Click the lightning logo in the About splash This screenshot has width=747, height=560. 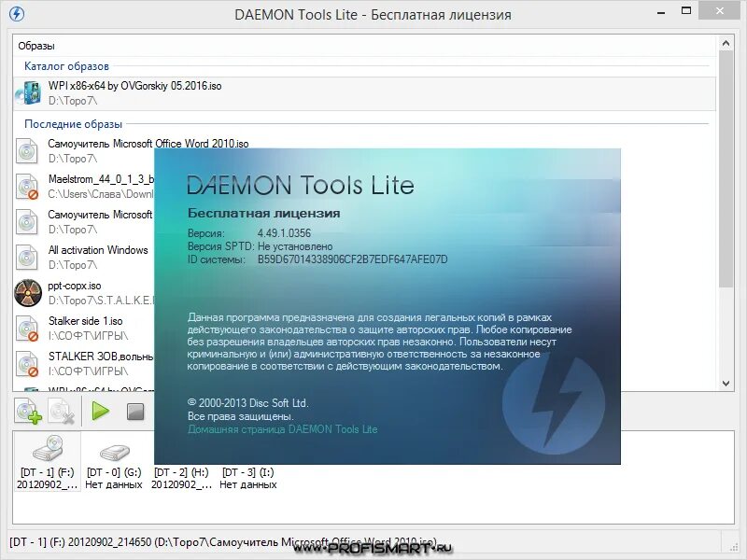[x=554, y=404]
